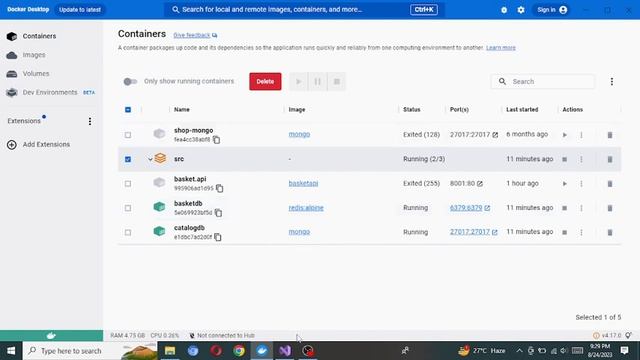Click the Docker whale status icon
This screenshot has width=640, height=360.
51,336
